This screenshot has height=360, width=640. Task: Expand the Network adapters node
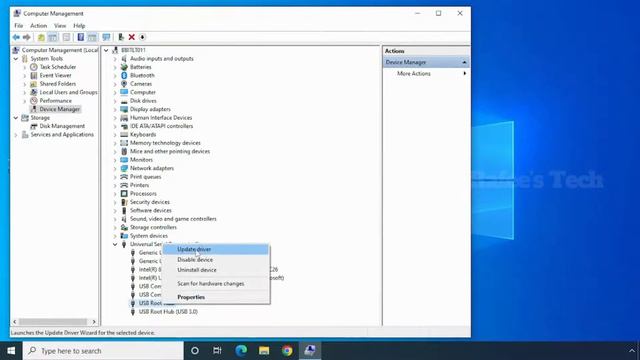(115, 168)
